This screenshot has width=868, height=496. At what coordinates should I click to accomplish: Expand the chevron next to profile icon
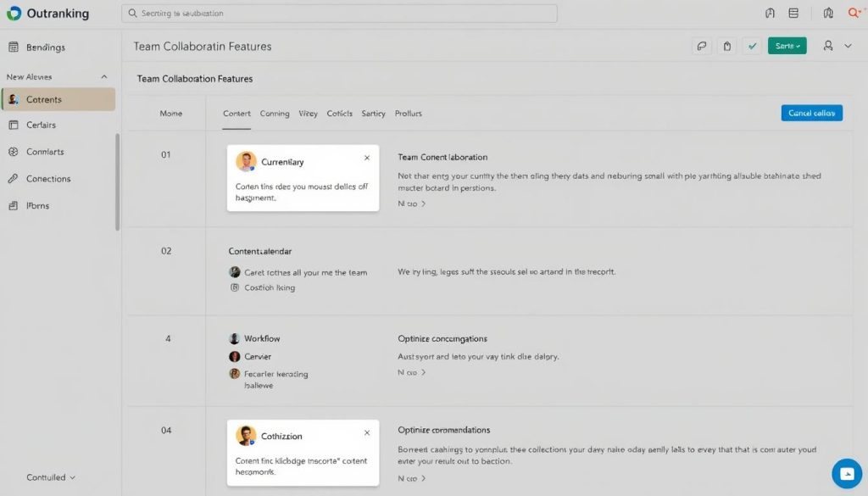click(x=848, y=47)
